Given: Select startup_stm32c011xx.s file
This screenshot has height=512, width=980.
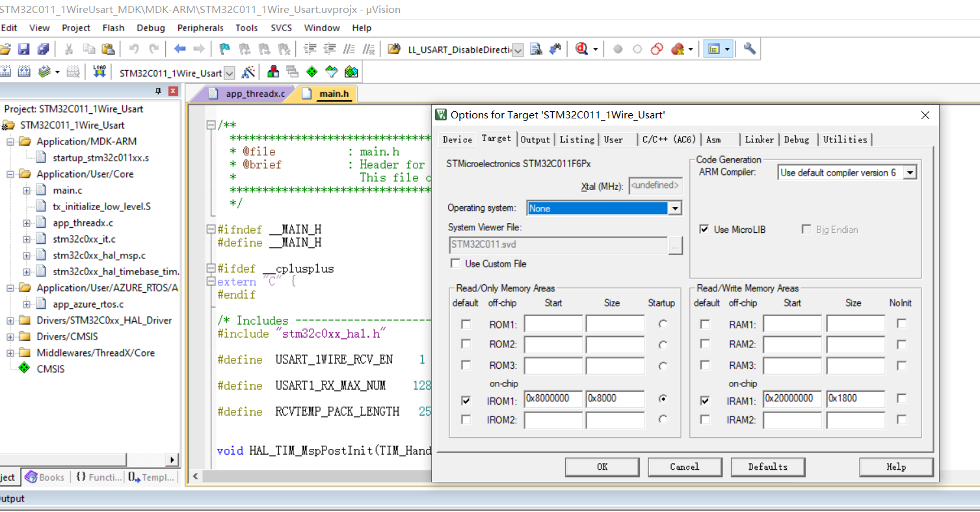Looking at the screenshot, I should pyautogui.click(x=101, y=158).
